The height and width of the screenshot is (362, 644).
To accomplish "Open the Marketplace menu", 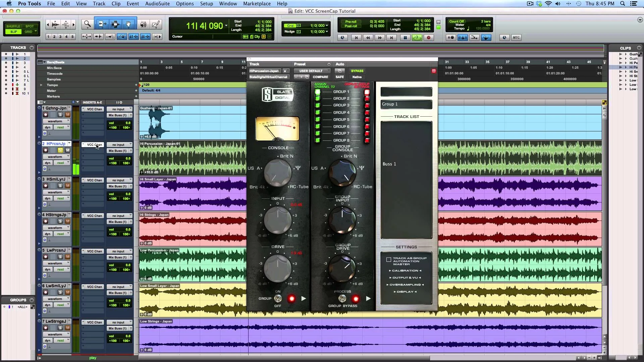I will click(x=257, y=4).
